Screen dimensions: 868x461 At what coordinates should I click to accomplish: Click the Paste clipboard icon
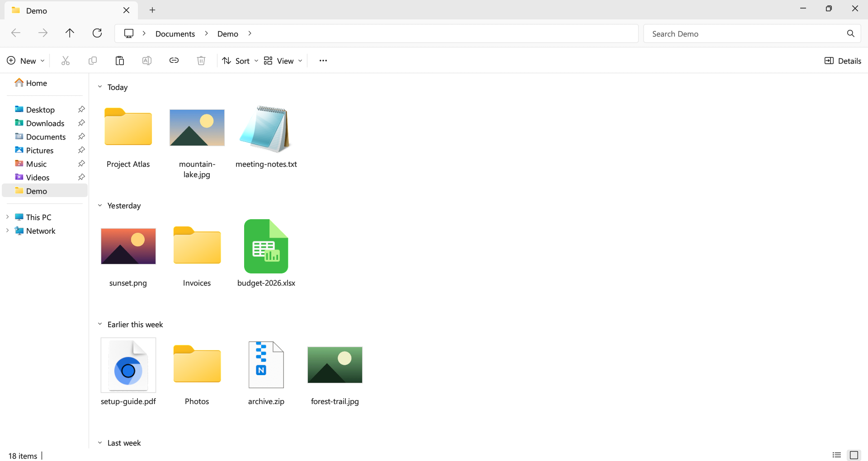(120, 61)
